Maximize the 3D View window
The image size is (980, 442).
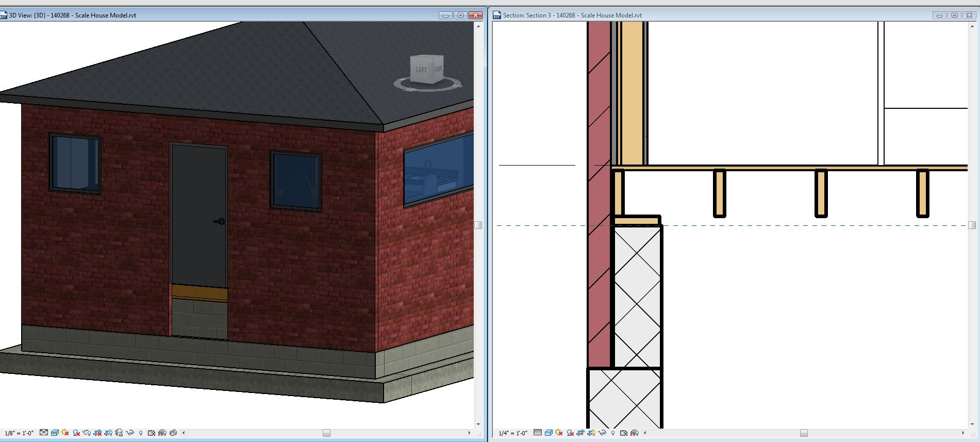point(461,15)
